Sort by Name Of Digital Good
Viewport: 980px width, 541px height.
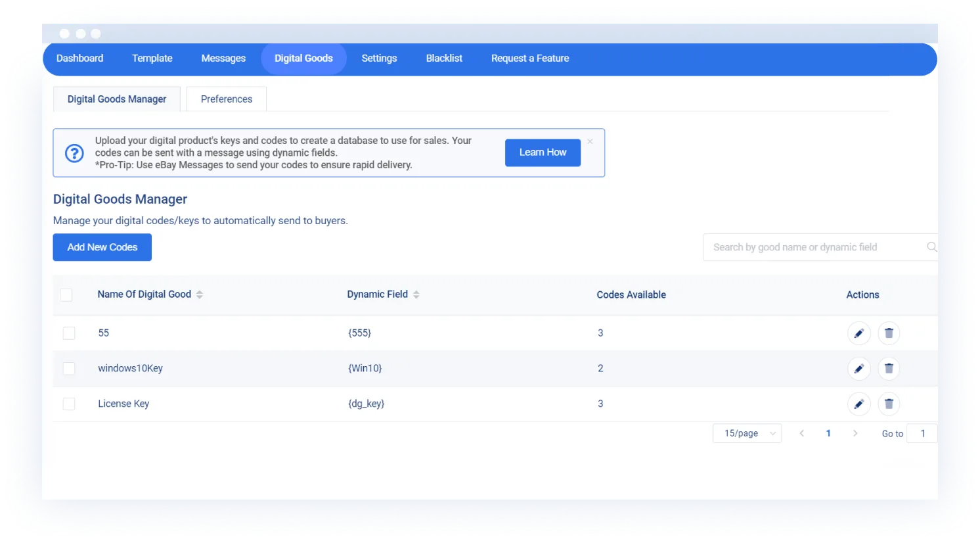[x=199, y=294]
